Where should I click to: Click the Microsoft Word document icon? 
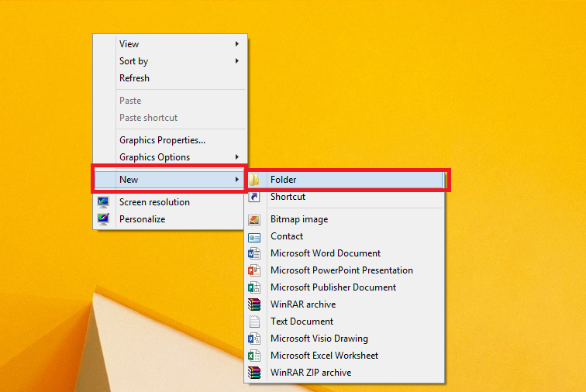pyautogui.click(x=254, y=253)
